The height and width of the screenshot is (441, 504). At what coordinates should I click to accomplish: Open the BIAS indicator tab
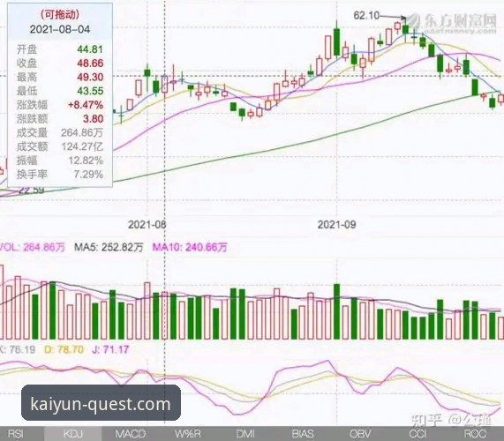tap(303, 434)
